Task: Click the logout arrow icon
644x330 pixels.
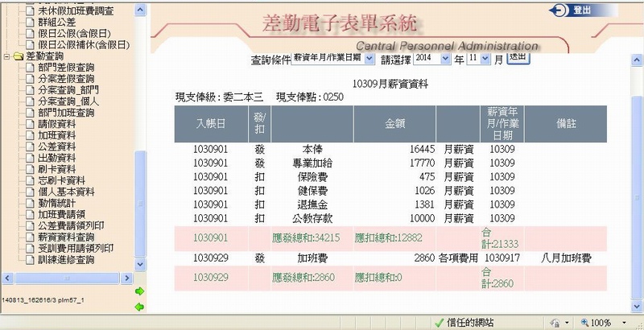Action: [559, 10]
